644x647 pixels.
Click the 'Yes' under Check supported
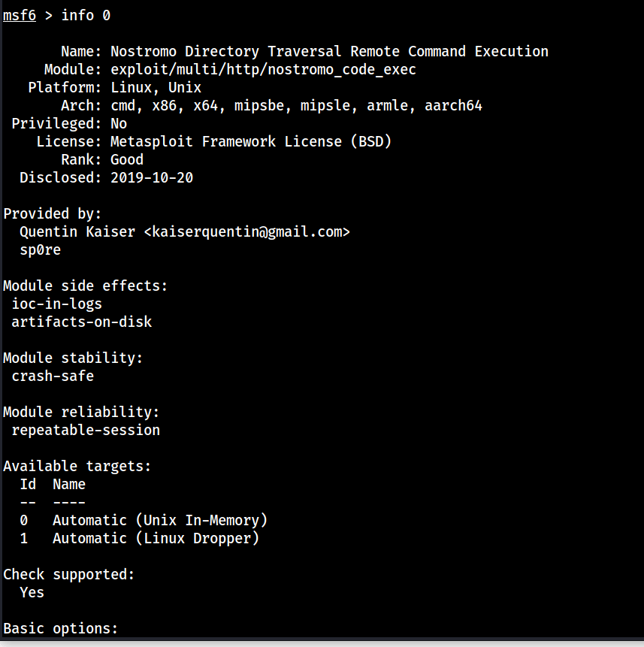pos(32,593)
